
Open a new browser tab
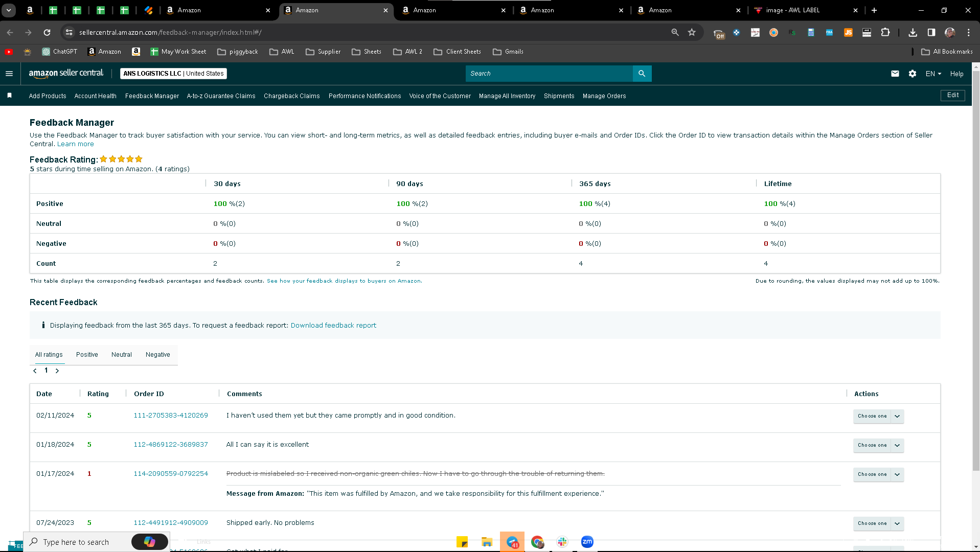click(x=874, y=10)
